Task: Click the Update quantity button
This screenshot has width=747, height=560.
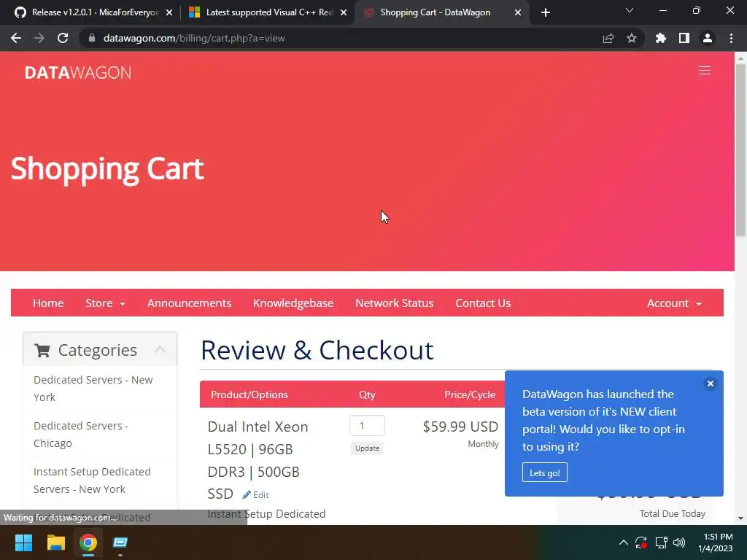Action: 368,448
